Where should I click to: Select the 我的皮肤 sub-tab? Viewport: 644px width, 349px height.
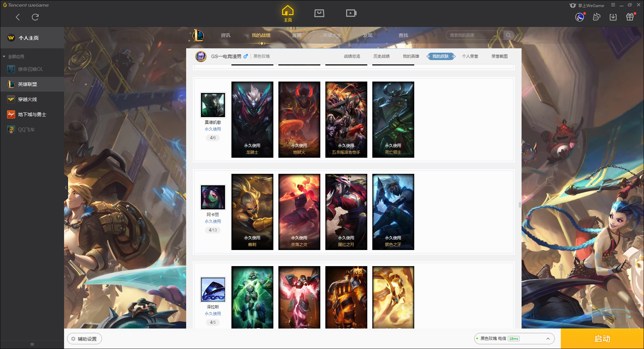point(441,56)
